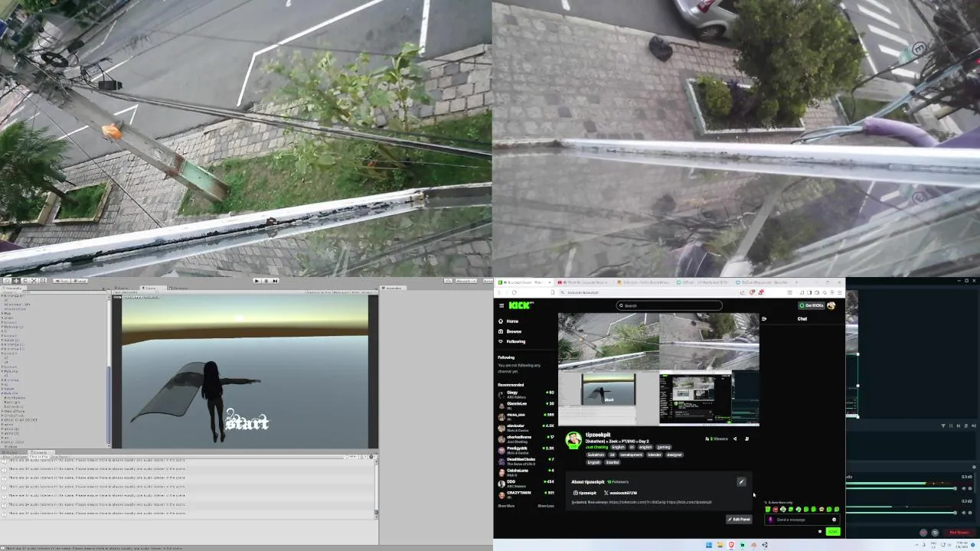Screen dimensions: 980x551
Task: Share the tipzeekpit stream
Action: tap(735, 439)
